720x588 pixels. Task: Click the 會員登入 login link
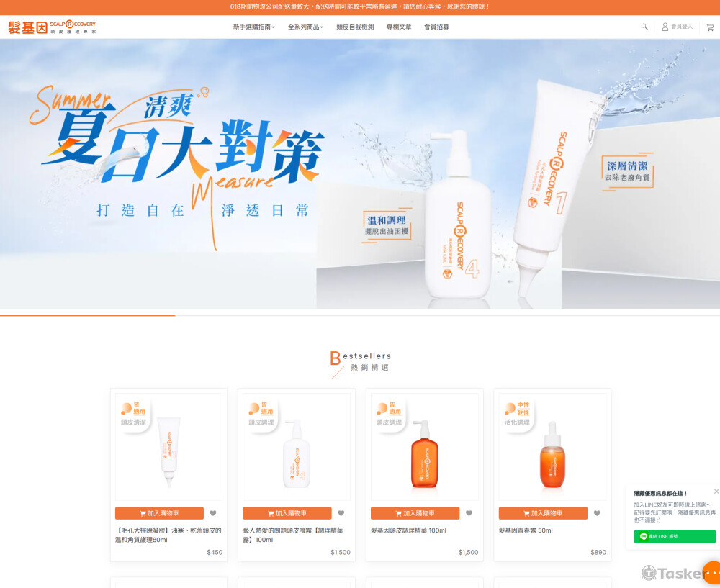681,27
